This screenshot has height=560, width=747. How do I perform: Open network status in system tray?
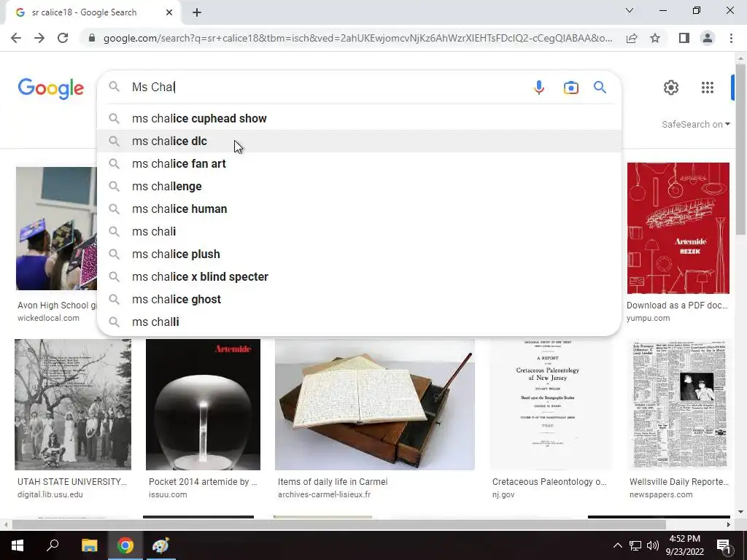[635, 545]
